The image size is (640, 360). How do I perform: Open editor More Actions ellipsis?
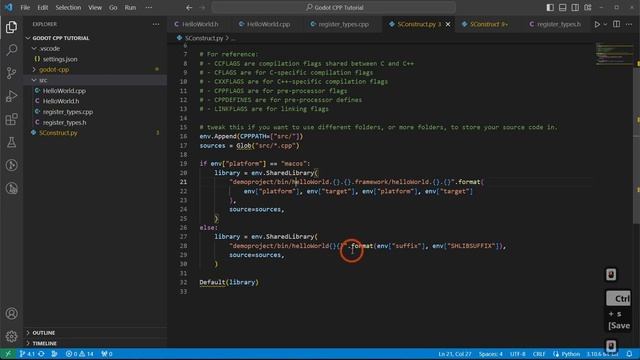(x=629, y=24)
